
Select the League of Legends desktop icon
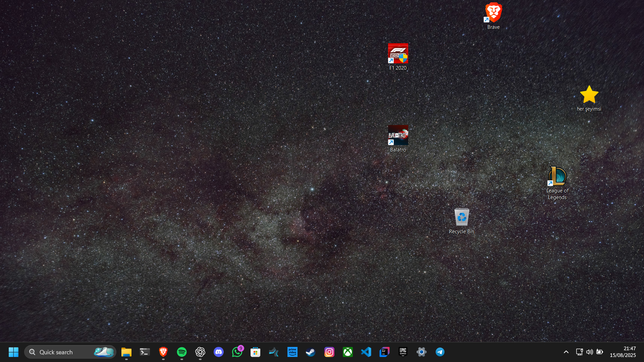[557, 183]
